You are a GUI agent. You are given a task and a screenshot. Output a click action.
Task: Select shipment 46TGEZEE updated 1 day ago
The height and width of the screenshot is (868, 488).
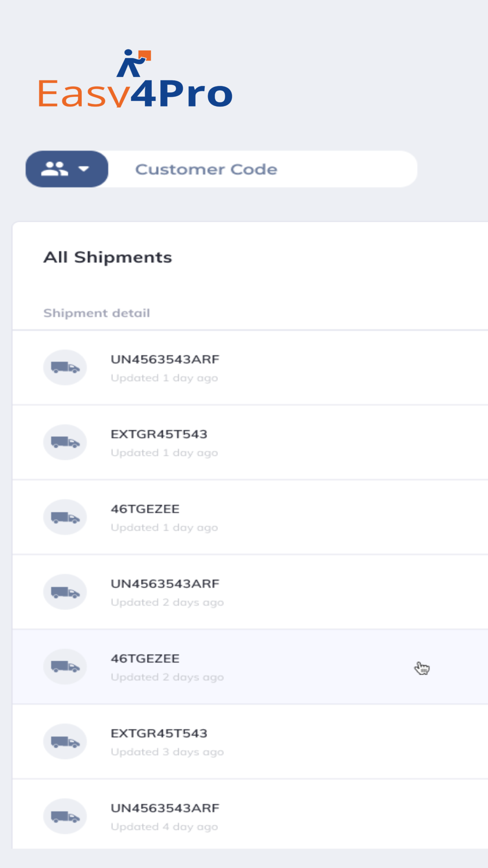(250, 517)
